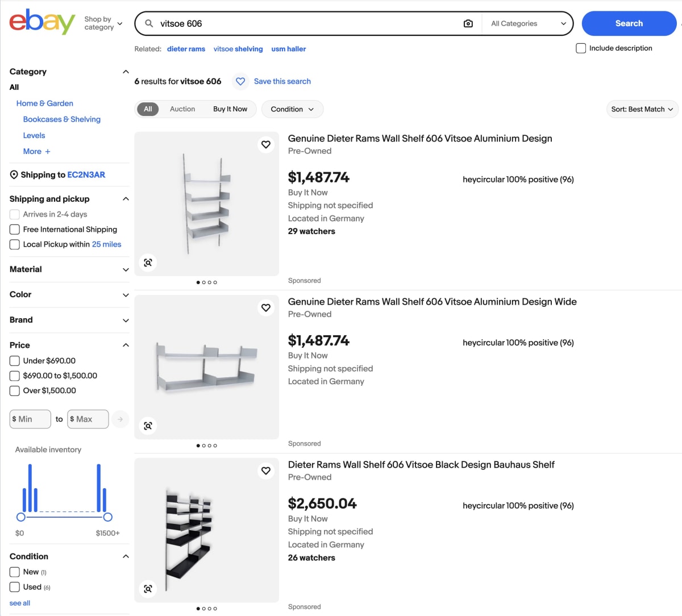The height and width of the screenshot is (616, 682).
Task: Click the price slider maximum handle at $1500+
Action: pos(108,517)
